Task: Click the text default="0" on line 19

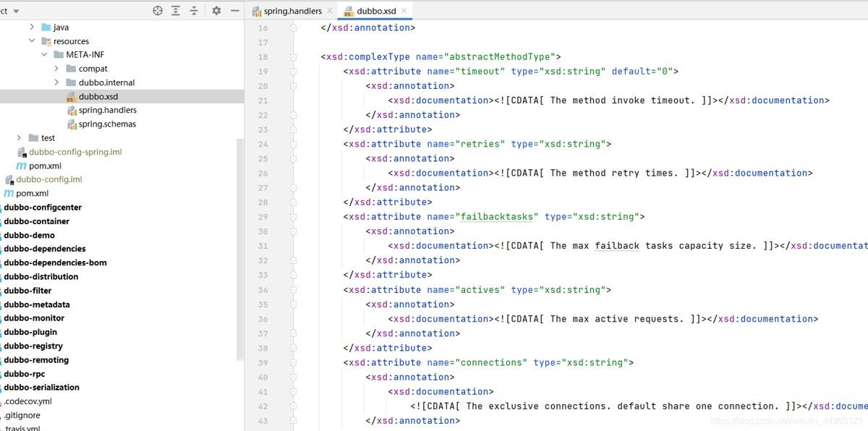Action: pos(642,71)
